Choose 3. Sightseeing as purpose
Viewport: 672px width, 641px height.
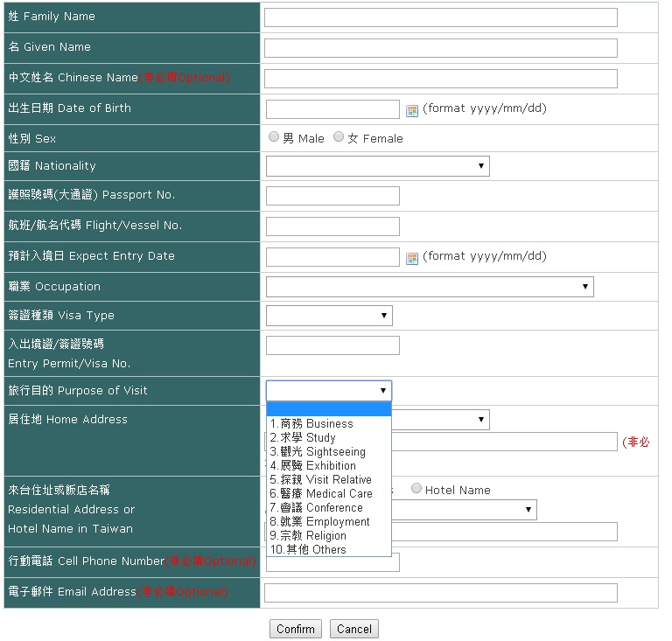click(x=329, y=452)
